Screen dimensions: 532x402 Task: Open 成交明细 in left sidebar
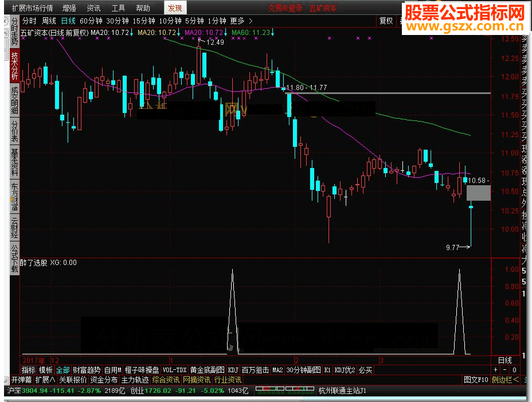[x=14, y=100]
